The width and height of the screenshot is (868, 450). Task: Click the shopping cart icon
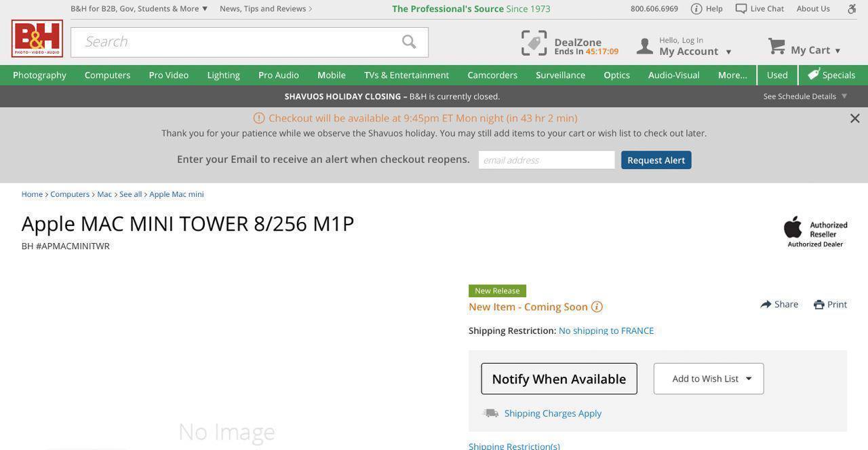[x=776, y=46]
